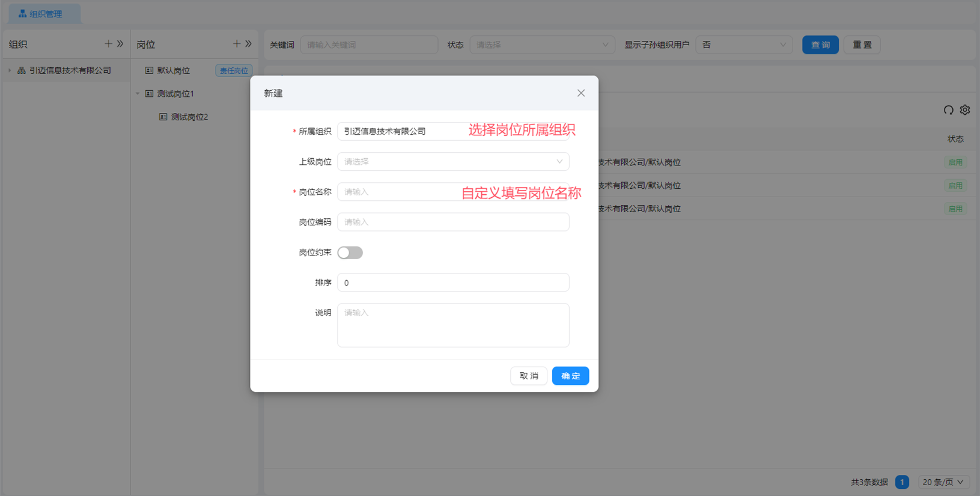Close the 新建 dialog with X icon
The width and height of the screenshot is (980, 496).
point(580,93)
